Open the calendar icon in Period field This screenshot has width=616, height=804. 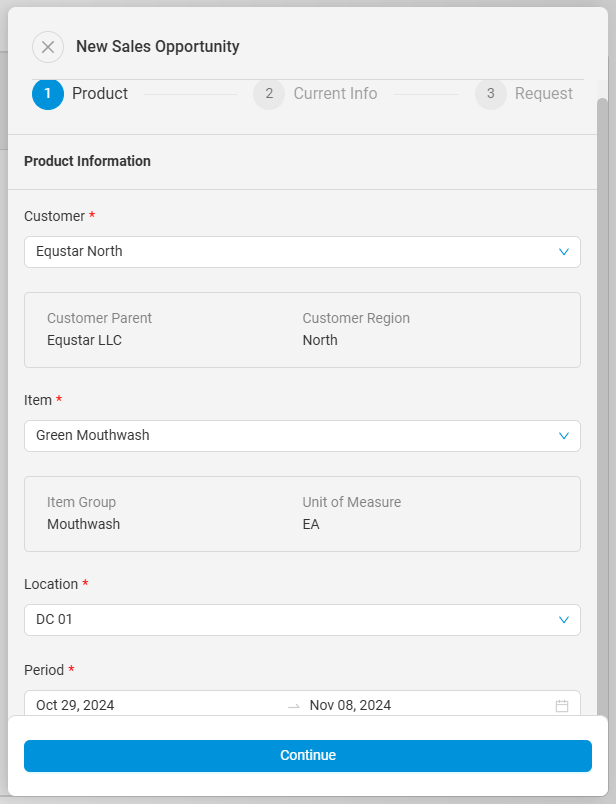[562, 706]
